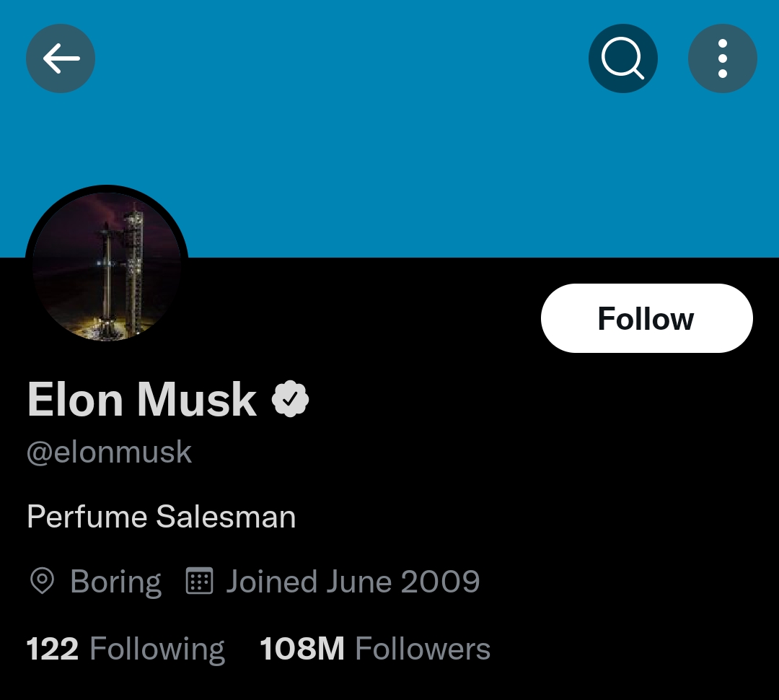The height and width of the screenshot is (700, 779).
Task: Select the Elon Musk display name
Action: pyautogui.click(x=141, y=400)
